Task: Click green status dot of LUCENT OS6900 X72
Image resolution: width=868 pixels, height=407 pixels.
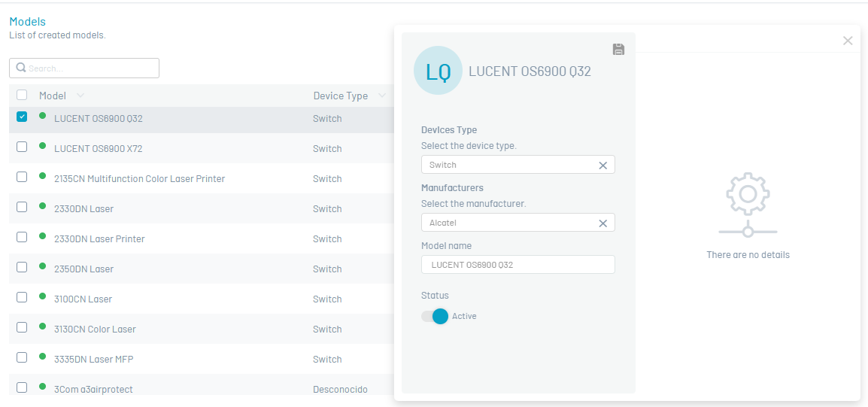Action: [x=43, y=146]
